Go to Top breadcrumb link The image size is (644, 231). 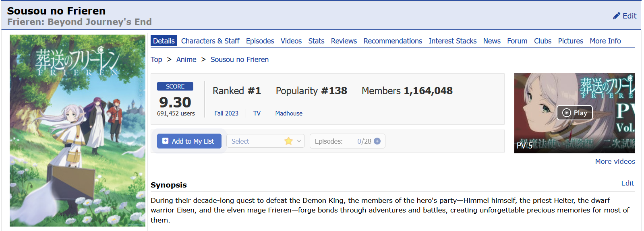tap(156, 60)
